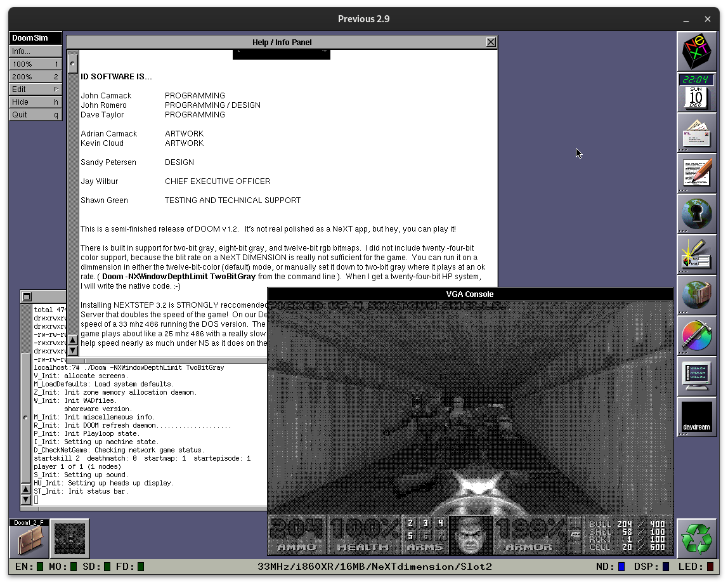The image size is (728, 585).
Task: Toggle the SD status indicator
Action: pos(107,567)
